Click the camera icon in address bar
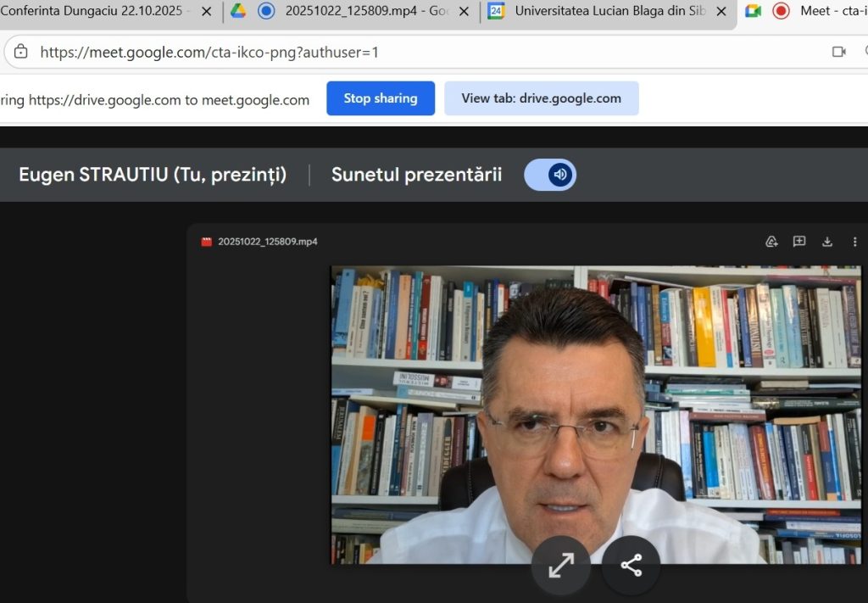The width and height of the screenshot is (868, 603). coord(838,52)
